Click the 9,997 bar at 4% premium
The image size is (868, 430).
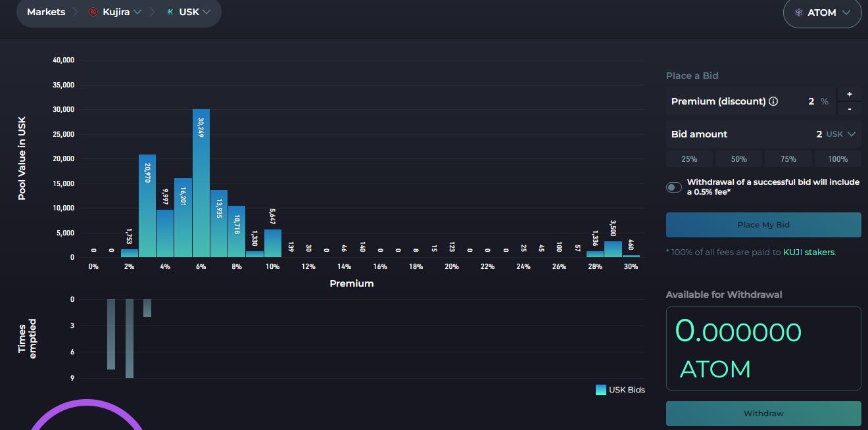(x=165, y=233)
